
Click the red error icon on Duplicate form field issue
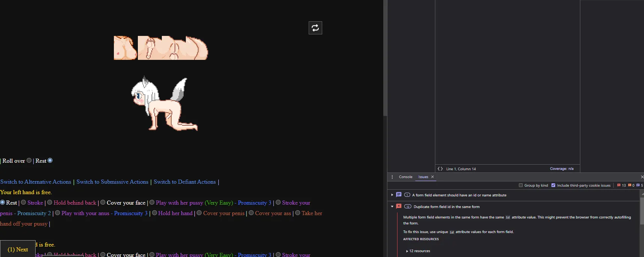click(399, 206)
